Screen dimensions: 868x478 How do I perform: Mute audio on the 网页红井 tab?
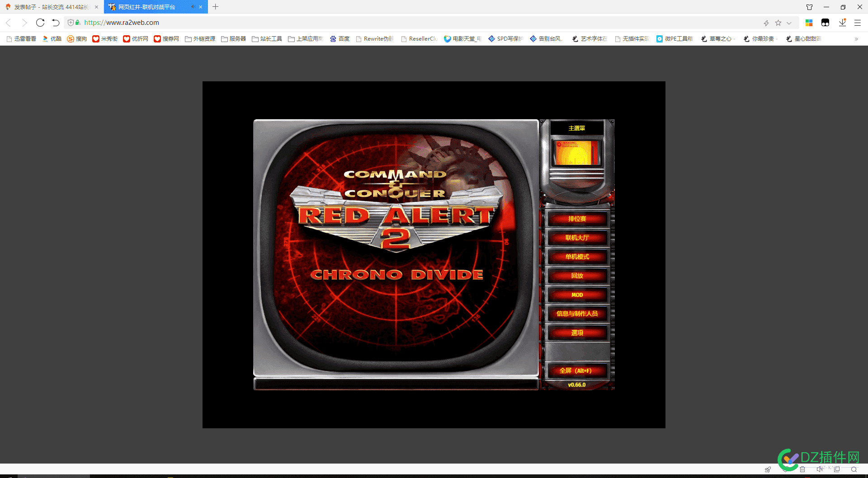[x=193, y=7]
